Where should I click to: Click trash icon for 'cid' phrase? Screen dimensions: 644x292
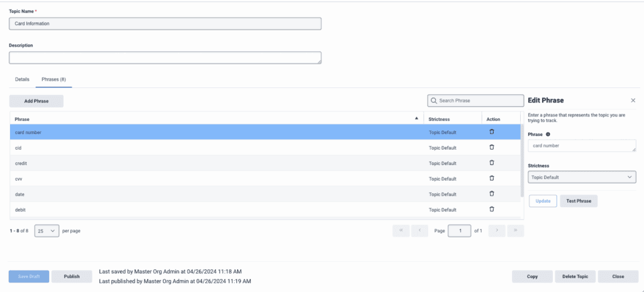(x=492, y=147)
